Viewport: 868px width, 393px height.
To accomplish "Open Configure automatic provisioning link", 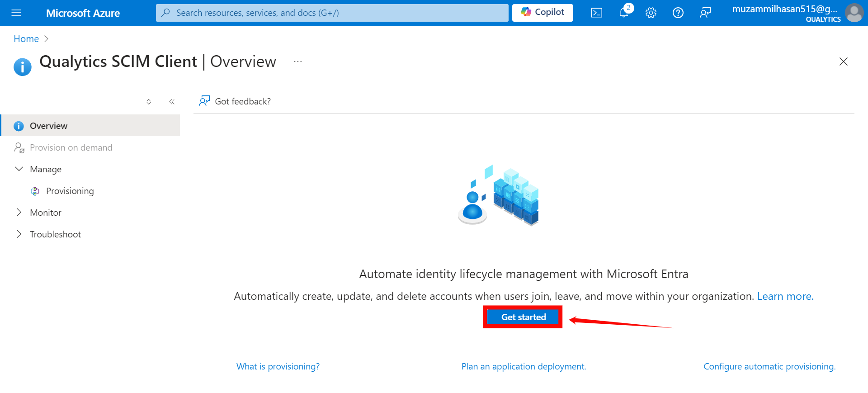I will pyautogui.click(x=769, y=366).
